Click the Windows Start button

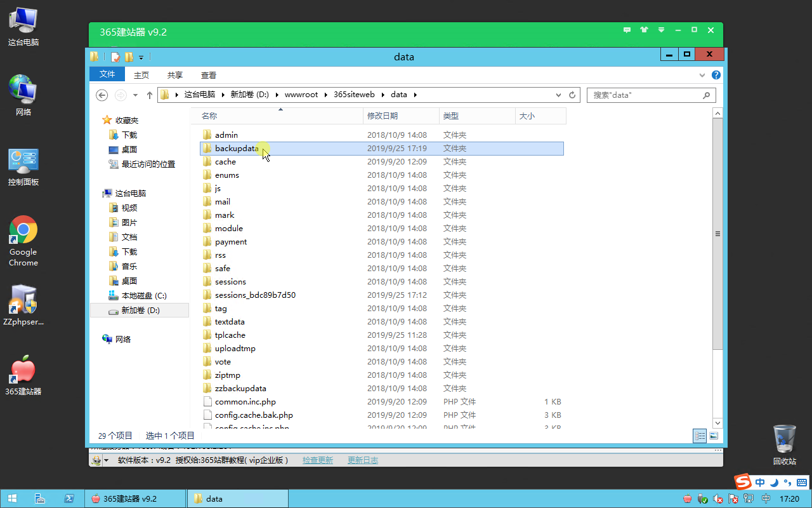[12, 498]
